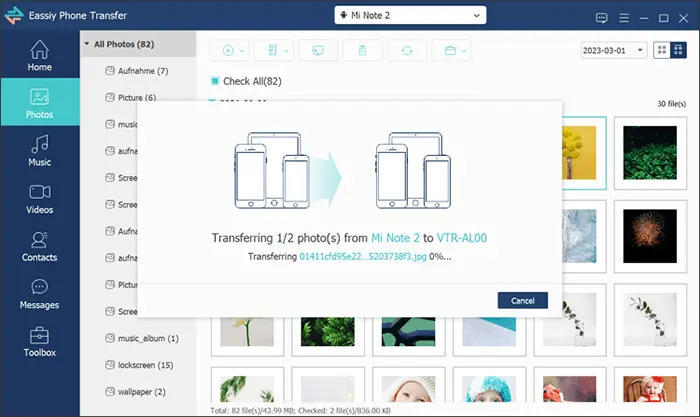Open the Contacts section
Viewport: 700px width, 417px height.
40,246
